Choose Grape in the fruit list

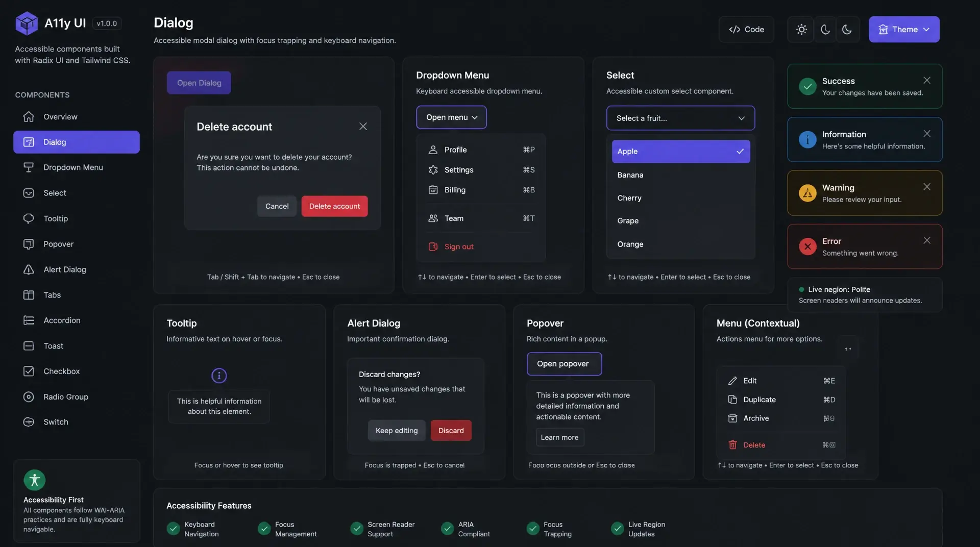681,221
